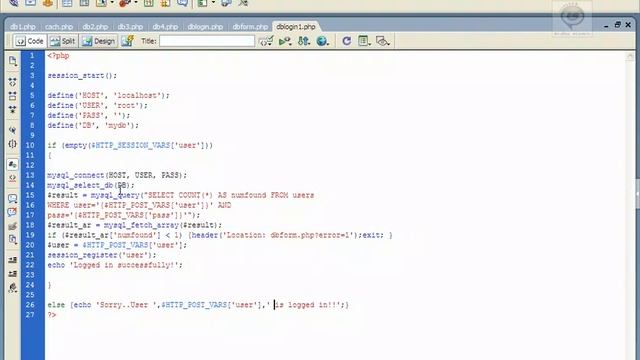Click $result_ar = mysql_fetch_array line
The height and width of the screenshot is (360, 640).
click(x=135, y=225)
